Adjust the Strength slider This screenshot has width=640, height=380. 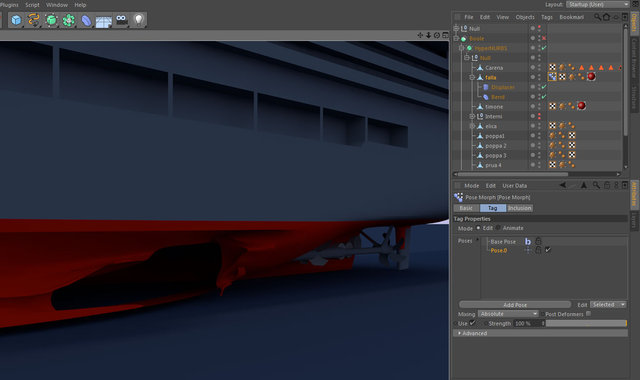point(586,323)
